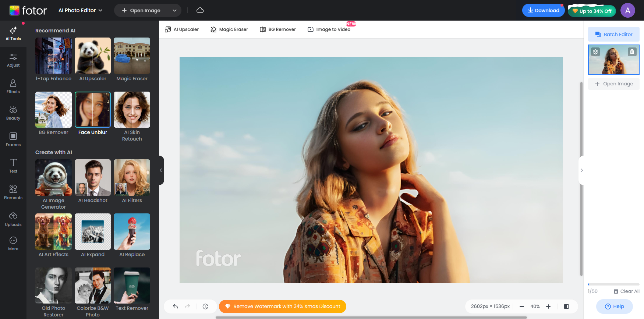The height and width of the screenshot is (319, 644).
Task: Undo the last action
Action: 176,306
